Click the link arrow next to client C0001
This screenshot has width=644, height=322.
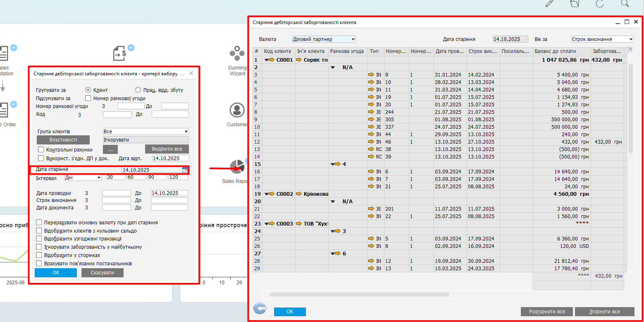tap(272, 60)
